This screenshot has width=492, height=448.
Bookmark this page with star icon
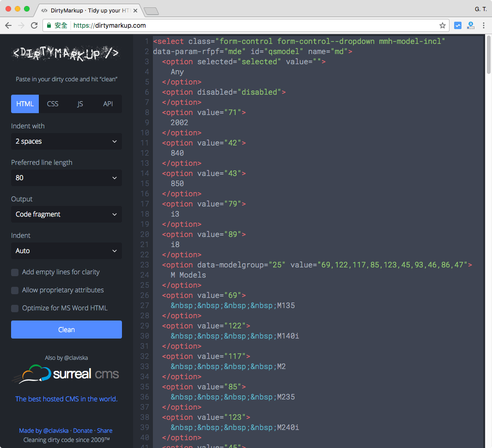pos(442,25)
